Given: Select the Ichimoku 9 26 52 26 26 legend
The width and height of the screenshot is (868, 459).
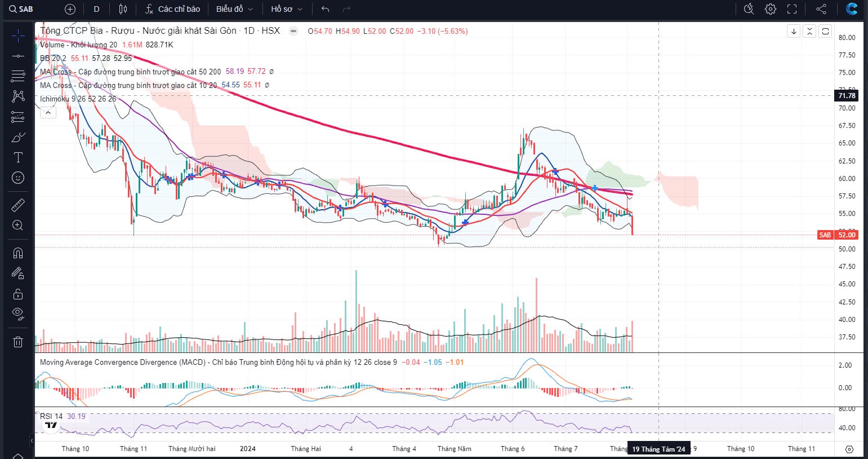Looking at the screenshot, I should [x=78, y=99].
